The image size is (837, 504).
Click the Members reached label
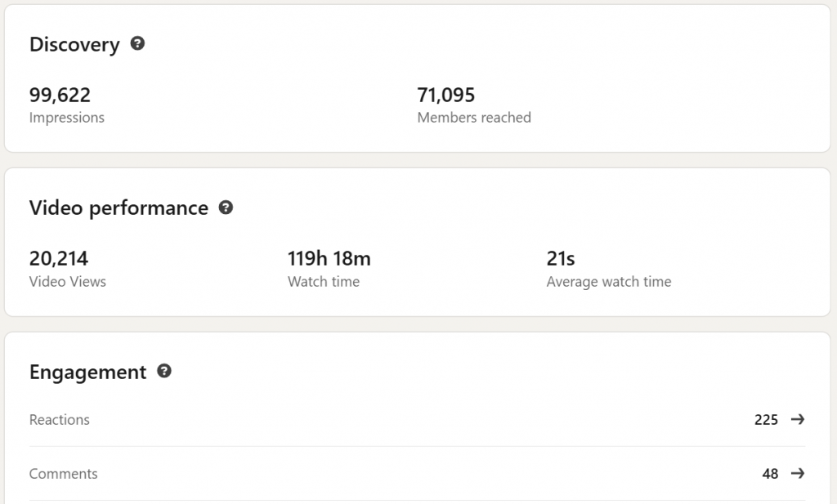[474, 118]
